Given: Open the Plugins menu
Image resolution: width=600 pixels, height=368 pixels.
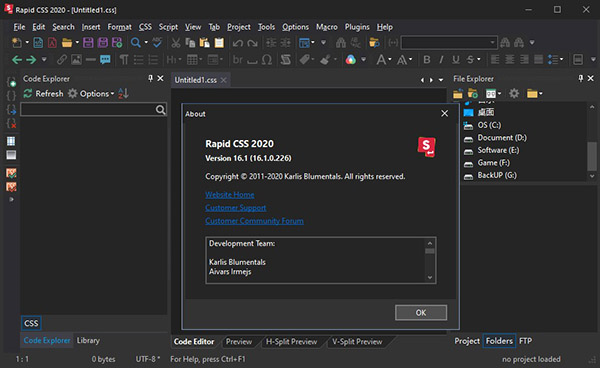Looking at the screenshot, I should [357, 27].
